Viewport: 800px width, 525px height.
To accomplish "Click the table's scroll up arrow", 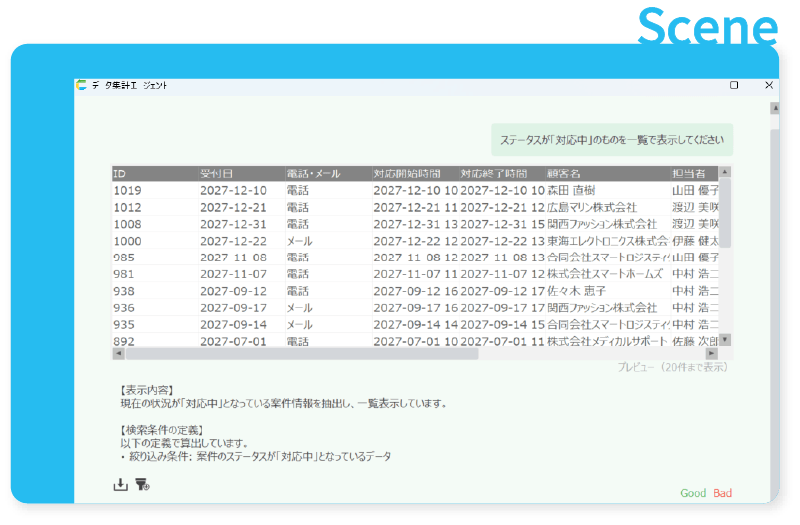I will coord(726,173).
